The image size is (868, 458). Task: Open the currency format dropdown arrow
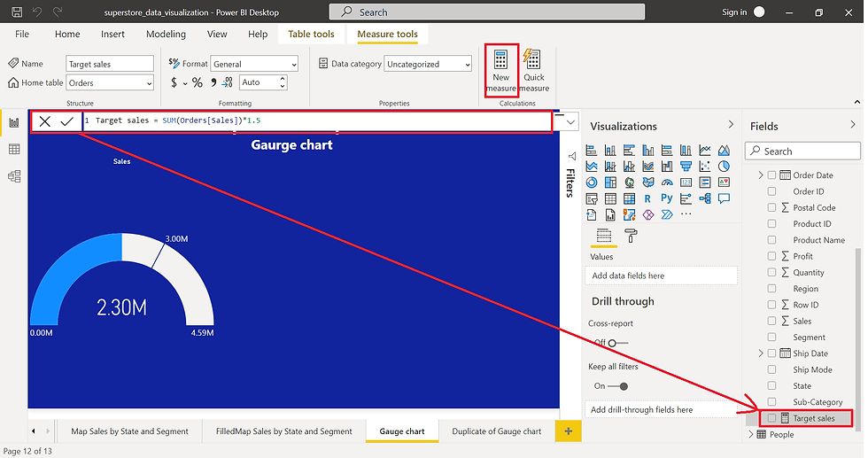tap(185, 83)
